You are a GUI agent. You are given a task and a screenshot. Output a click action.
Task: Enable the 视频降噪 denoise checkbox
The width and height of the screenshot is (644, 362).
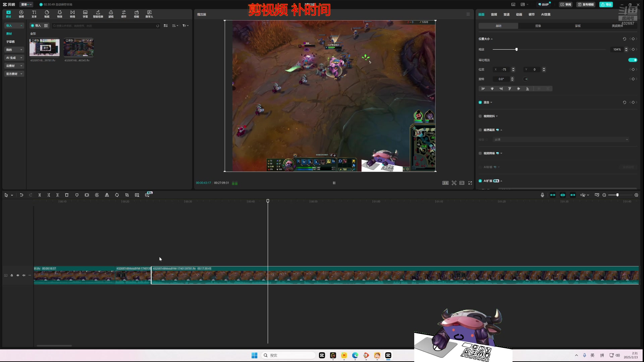(480, 154)
